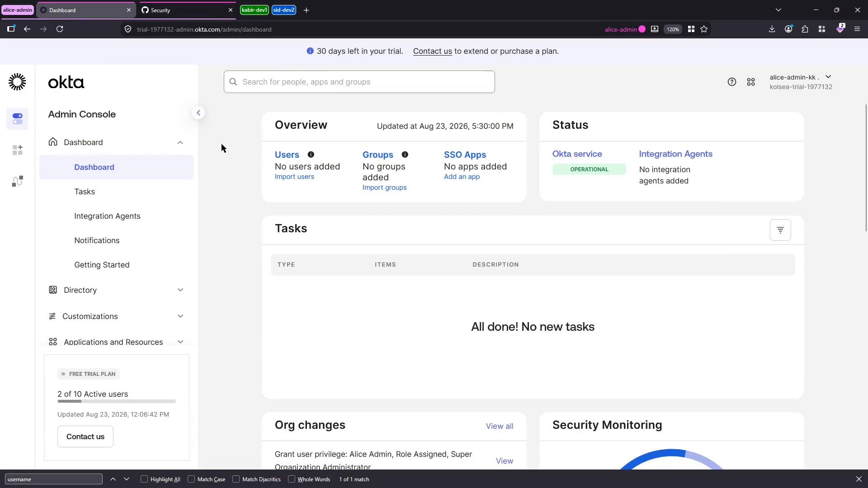Click the Okta sunburst logo icon
This screenshot has height=488, width=868.
coord(17,82)
